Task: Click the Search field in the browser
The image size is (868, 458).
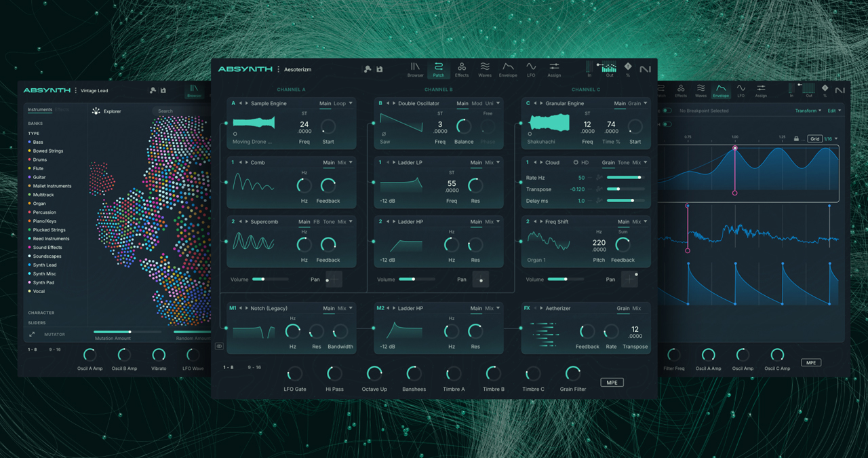Action: (165, 111)
